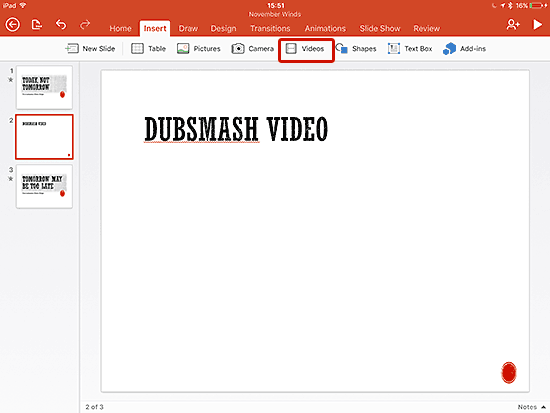The height and width of the screenshot is (413, 550).
Task: Open the Transitions tab
Action: [x=270, y=28]
